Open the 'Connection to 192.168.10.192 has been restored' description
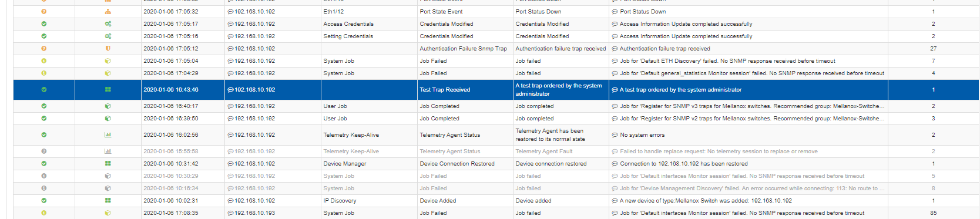This screenshot has width=980, height=219. point(684,164)
